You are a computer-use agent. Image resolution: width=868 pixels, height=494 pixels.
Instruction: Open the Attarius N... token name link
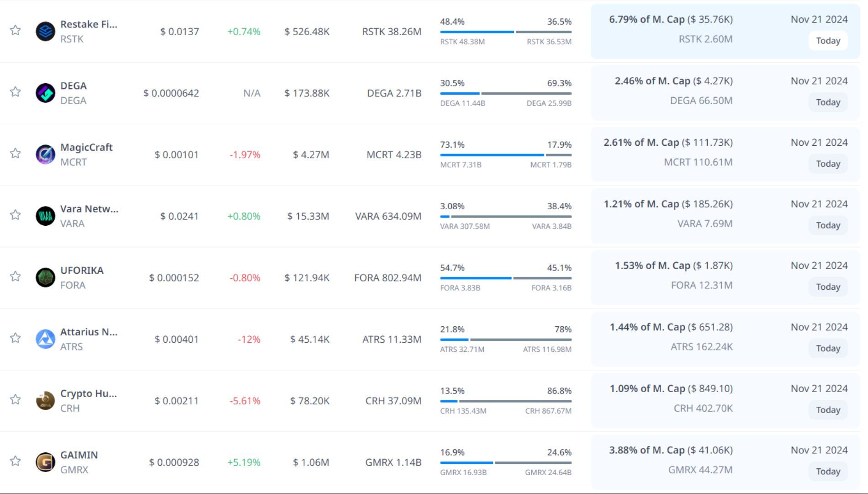[89, 332]
